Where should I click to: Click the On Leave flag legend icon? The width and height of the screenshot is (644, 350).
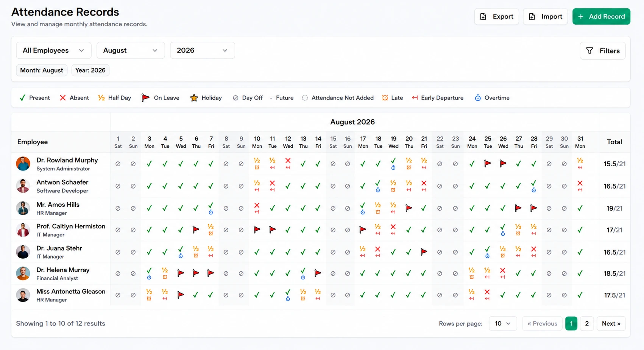[x=145, y=98]
